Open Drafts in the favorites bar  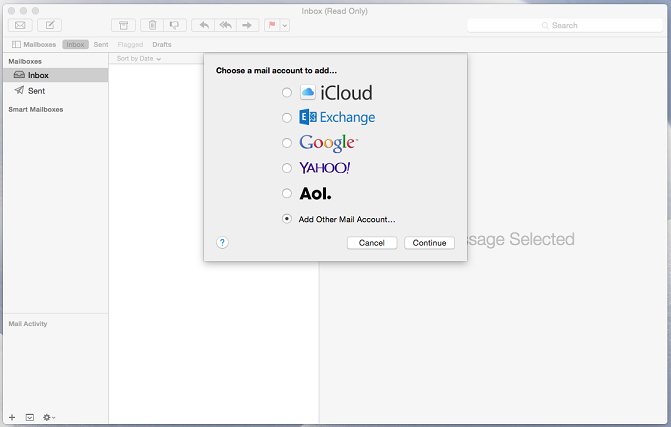point(162,45)
